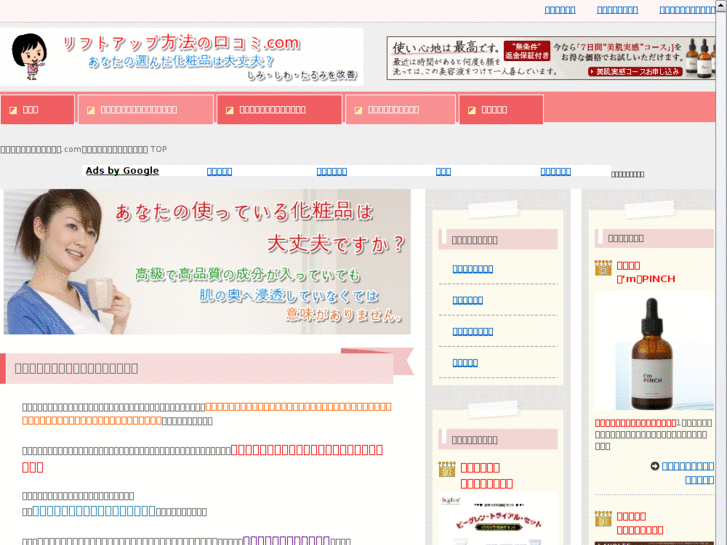Click the cut-off third utility link at page top
The width and height of the screenshot is (727, 545).
coord(687,10)
